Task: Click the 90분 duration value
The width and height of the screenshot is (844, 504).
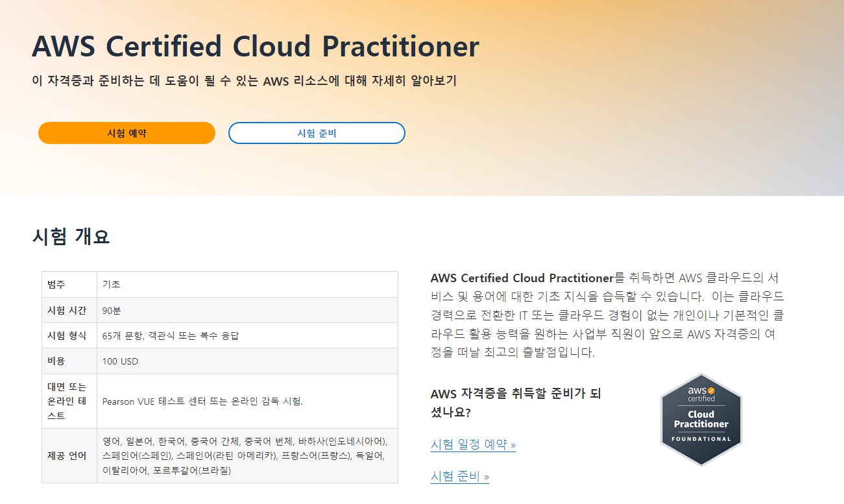Action: tap(112, 311)
